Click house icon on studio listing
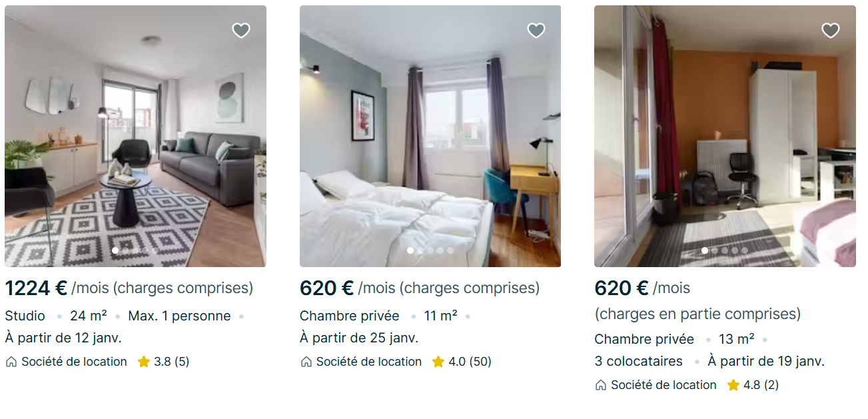Screen dimensions: 868x419 click(x=11, y=362)
